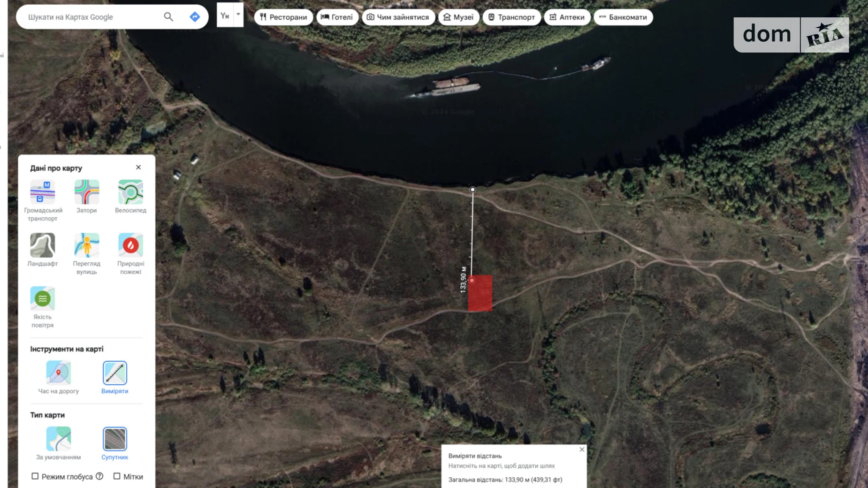Image resolution: width=868 pixels, height=488 pixels.
Task: Close the Дані про карту panel
Action: [138, 168]
